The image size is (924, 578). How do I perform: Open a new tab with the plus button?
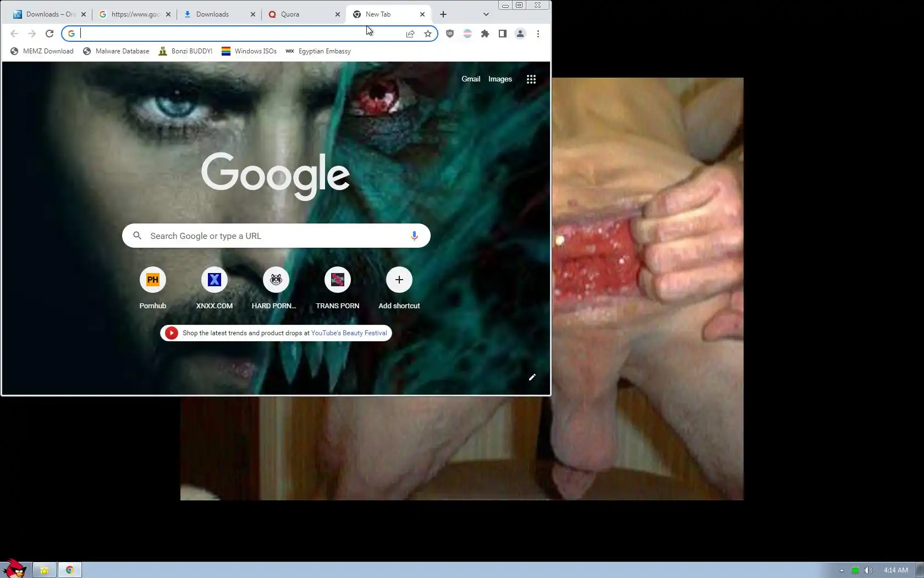coord(443,14)
